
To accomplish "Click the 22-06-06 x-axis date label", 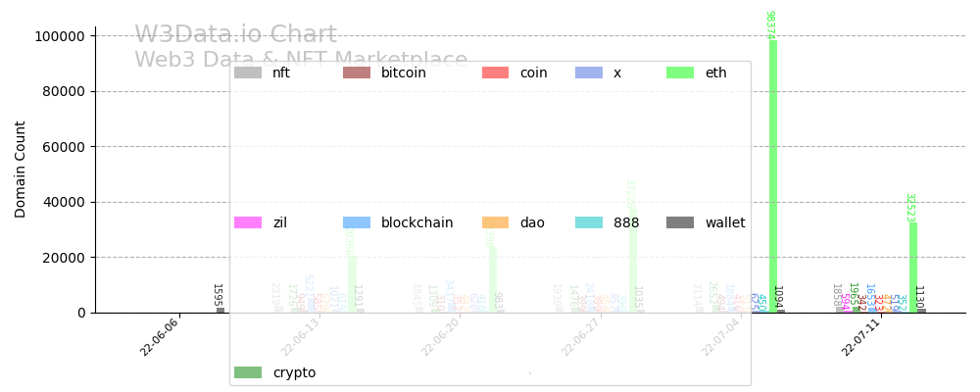I will click(161, 337).
